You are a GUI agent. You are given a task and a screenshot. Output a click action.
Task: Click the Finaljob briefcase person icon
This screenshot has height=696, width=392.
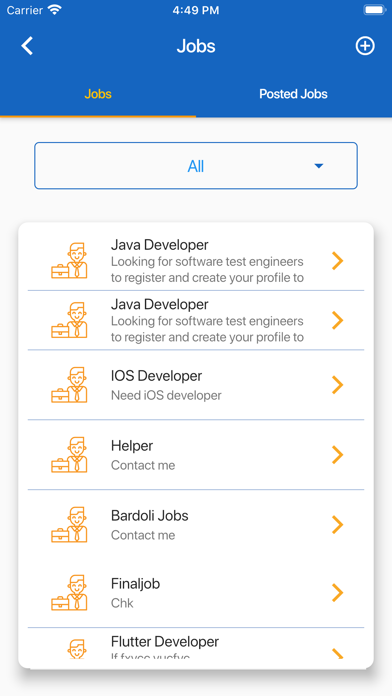pyautogui.click(x=69, y=593)
